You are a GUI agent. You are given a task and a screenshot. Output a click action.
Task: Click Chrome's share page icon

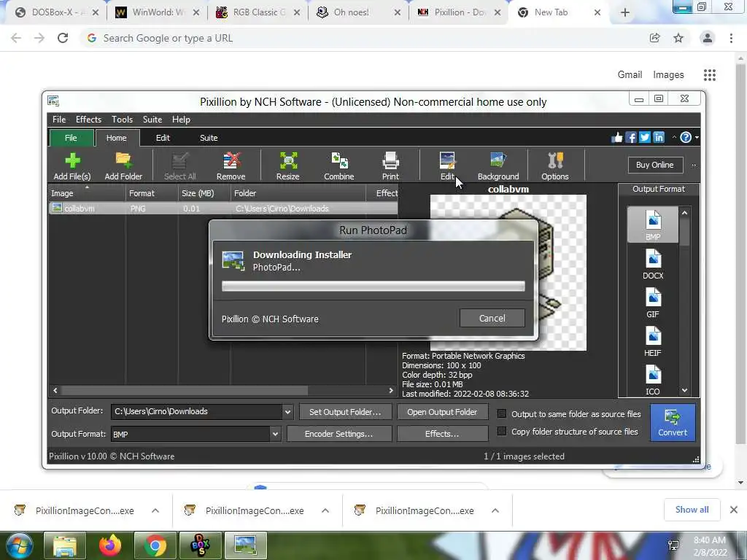[x=654, y=38]
